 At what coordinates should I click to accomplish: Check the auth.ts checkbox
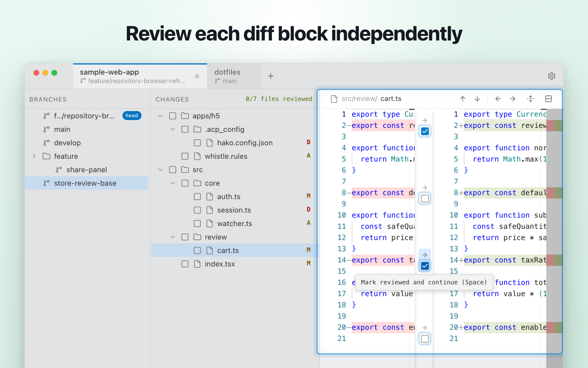[197, 197]
